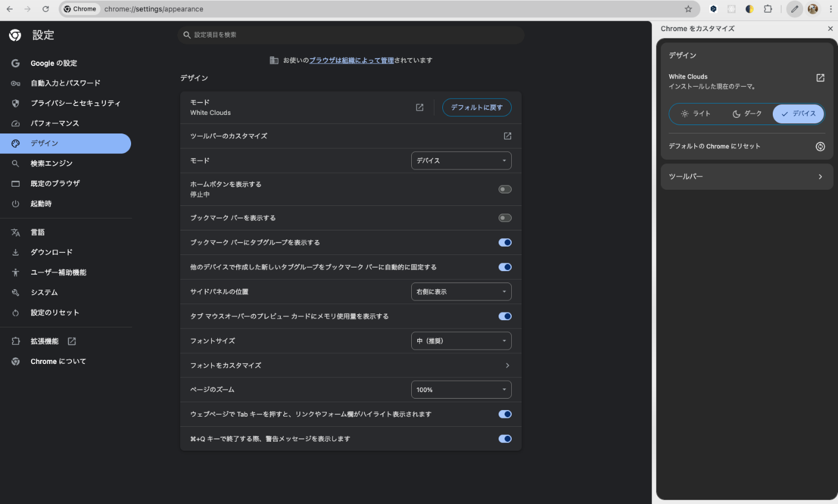Click the pencil Customize Chrome toolbar icon
This screenshot has height=504, width=838.
(x=794, y=9)
